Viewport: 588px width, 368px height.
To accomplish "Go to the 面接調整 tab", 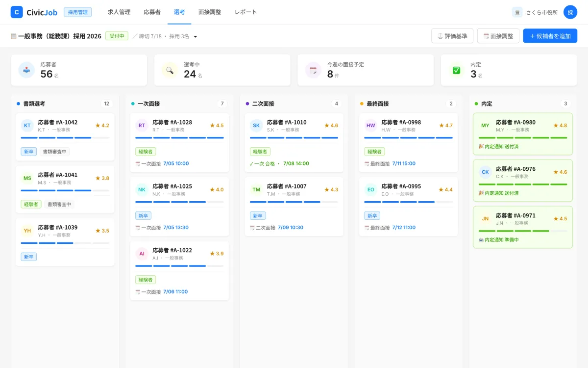I will pos(210,12).
